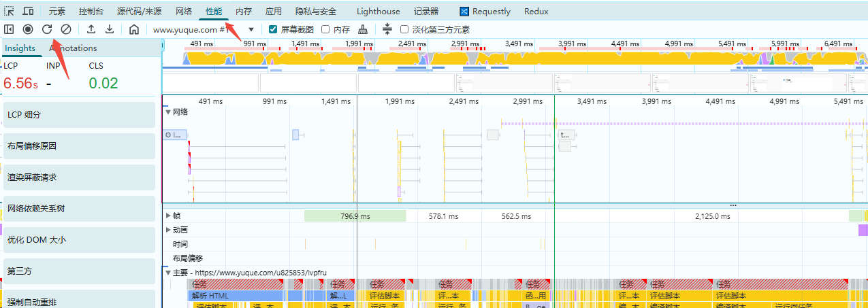
Task: Start recording with the record button
Action: [28, 29]
